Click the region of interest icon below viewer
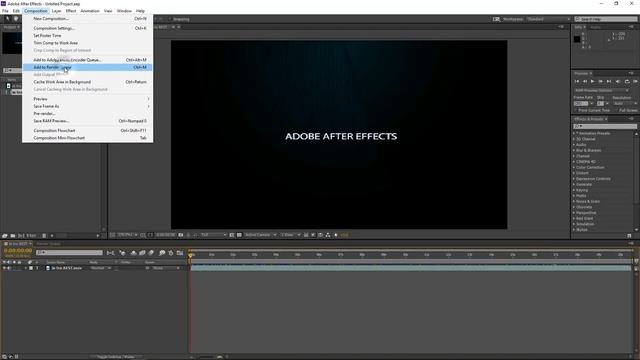The image size is (640, 360). (x=231, y=235)
